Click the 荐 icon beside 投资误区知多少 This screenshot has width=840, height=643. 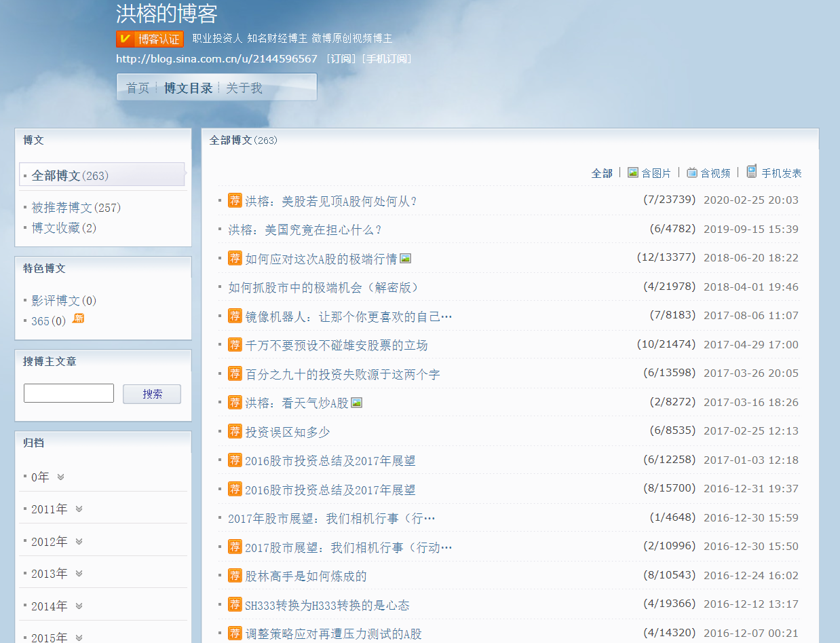(235, 431)
